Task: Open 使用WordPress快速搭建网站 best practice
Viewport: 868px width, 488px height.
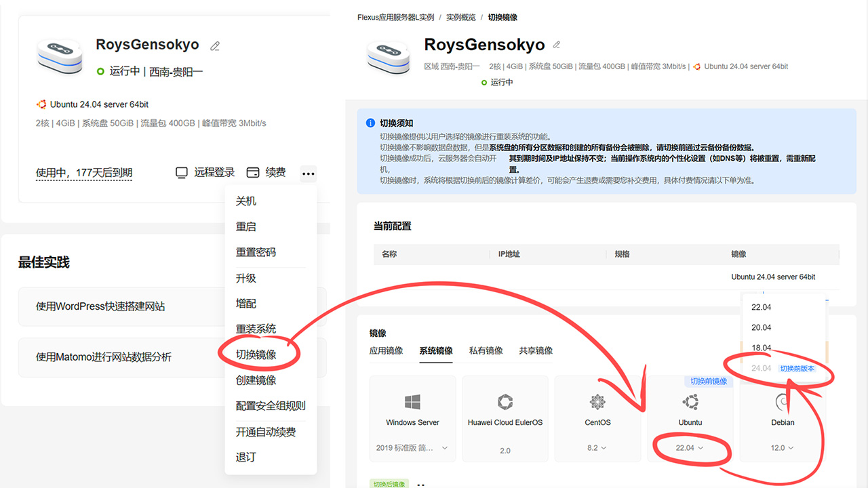Action: [x=172, y=306]
